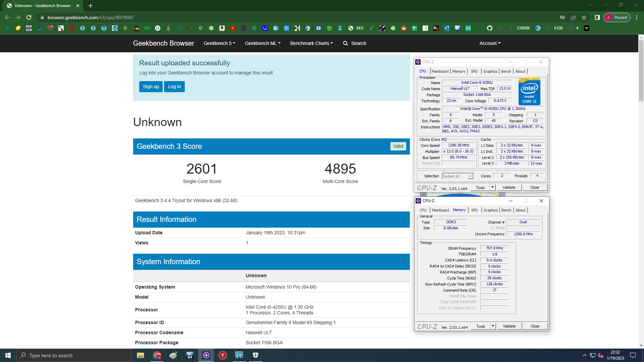This screenshot has width=644, height=362.
Task: Show hidden system tray icons
Action: [584, 355]
